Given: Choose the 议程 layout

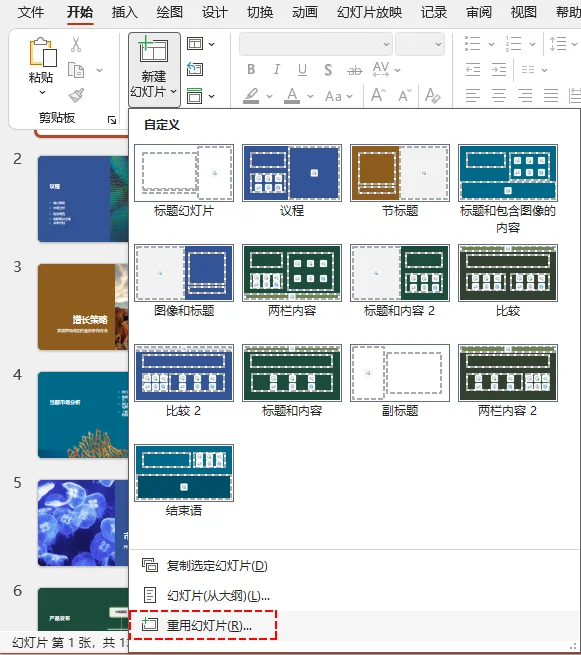Looking at the screenshot, I should coord(292,181).
